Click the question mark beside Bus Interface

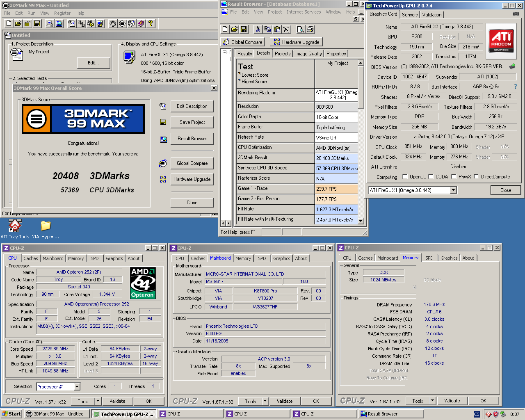516,87
